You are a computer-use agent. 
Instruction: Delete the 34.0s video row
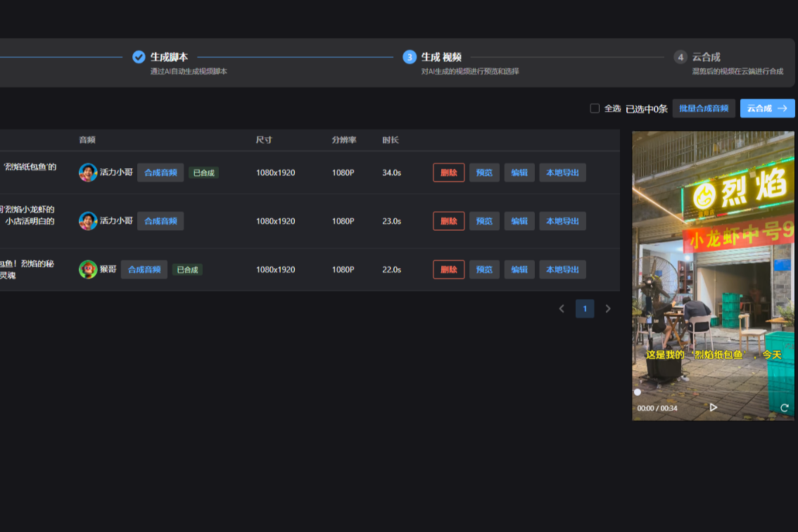(x=448, y=172)
